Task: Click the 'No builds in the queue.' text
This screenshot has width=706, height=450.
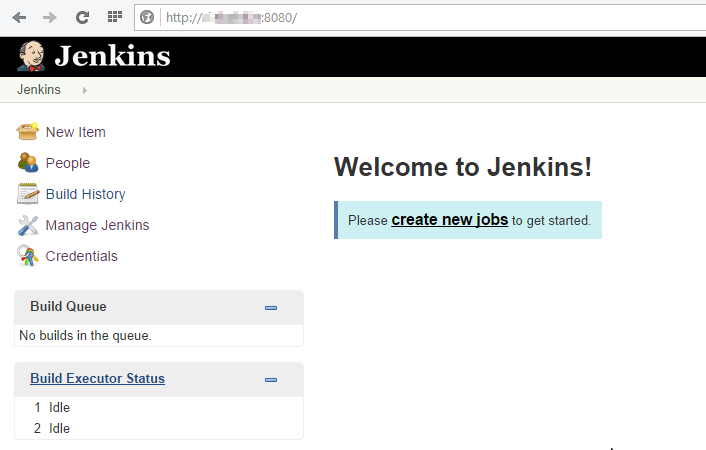Action: [x=86, y=336]
